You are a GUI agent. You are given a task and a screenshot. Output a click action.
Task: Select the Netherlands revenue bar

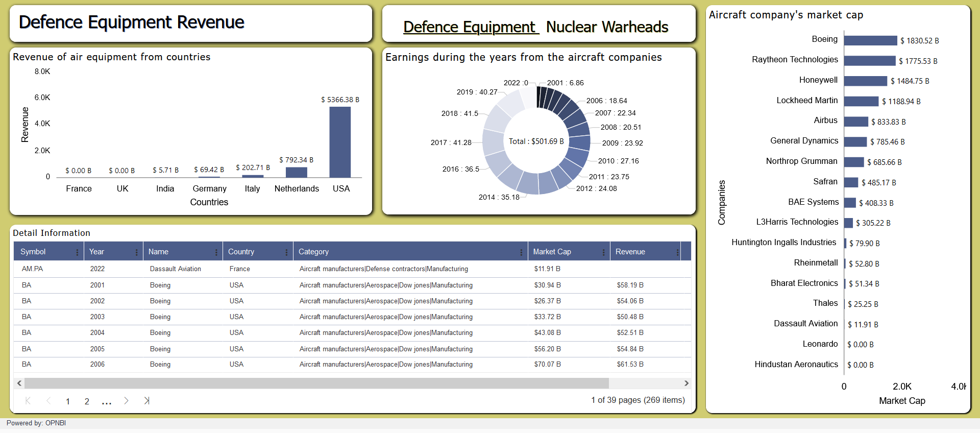click(297, 173)
